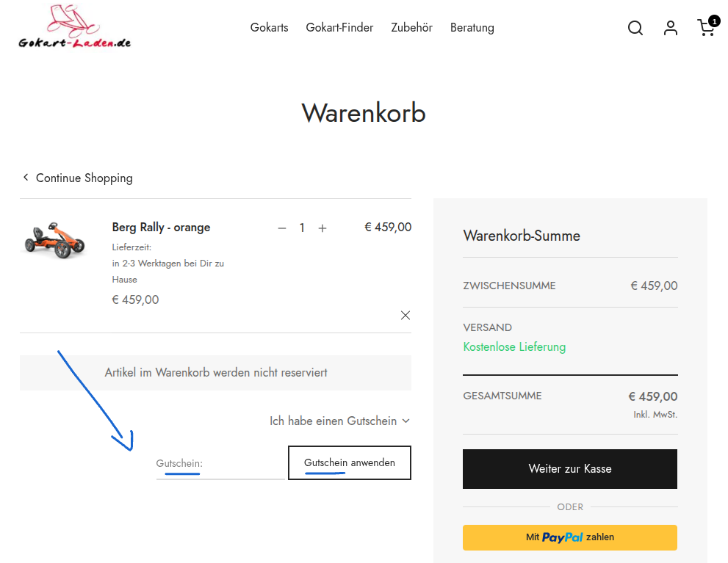This screenshot has height=563, width=728.
Task: Open the Gokarts menu item
Action: [269, 28]
